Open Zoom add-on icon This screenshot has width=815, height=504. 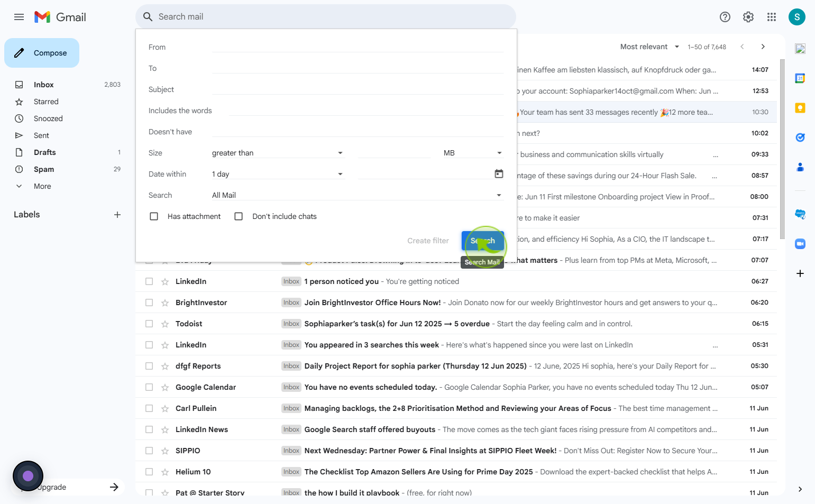pyautogui.click(x=800, y=244)
